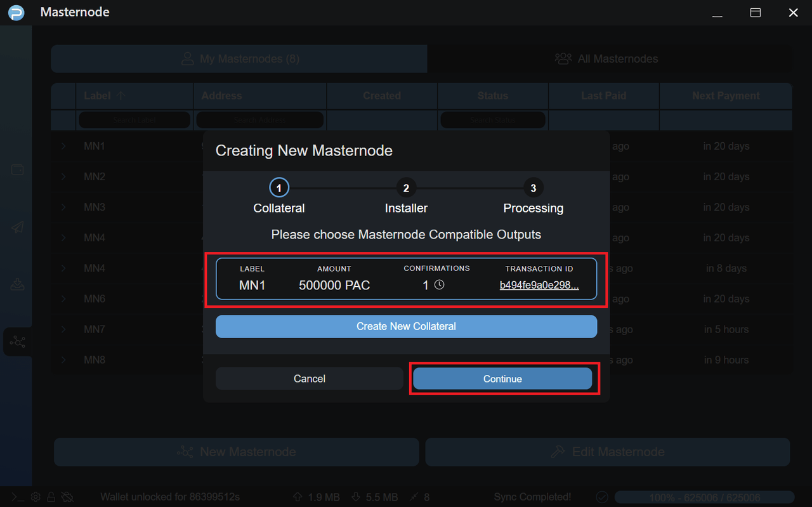Expand the MN8 masternode row chevron
Image resolution: width=812 pixels, height=507 pixels.
click(63, 360)
